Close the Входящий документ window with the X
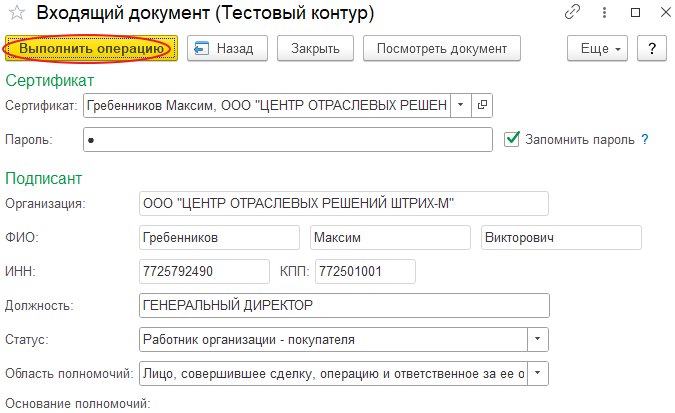675x413 pixels. tap(666, 12)
